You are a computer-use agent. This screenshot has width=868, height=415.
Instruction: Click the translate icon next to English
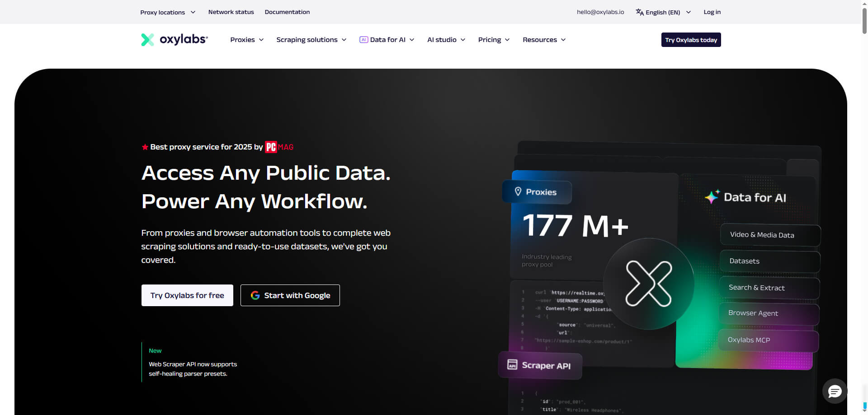(x=639, y=12)
